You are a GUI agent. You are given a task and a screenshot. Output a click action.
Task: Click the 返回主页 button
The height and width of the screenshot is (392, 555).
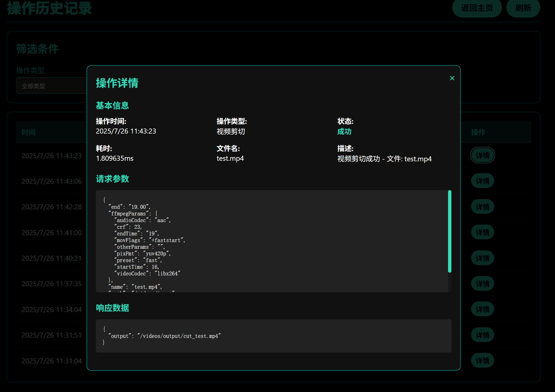[477, 8]
